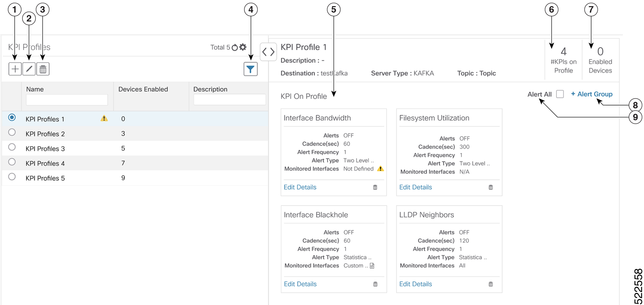
Task: Select the KPI Profiles 2 radio button
Action: pyautogui.click(x=12, y=132)
